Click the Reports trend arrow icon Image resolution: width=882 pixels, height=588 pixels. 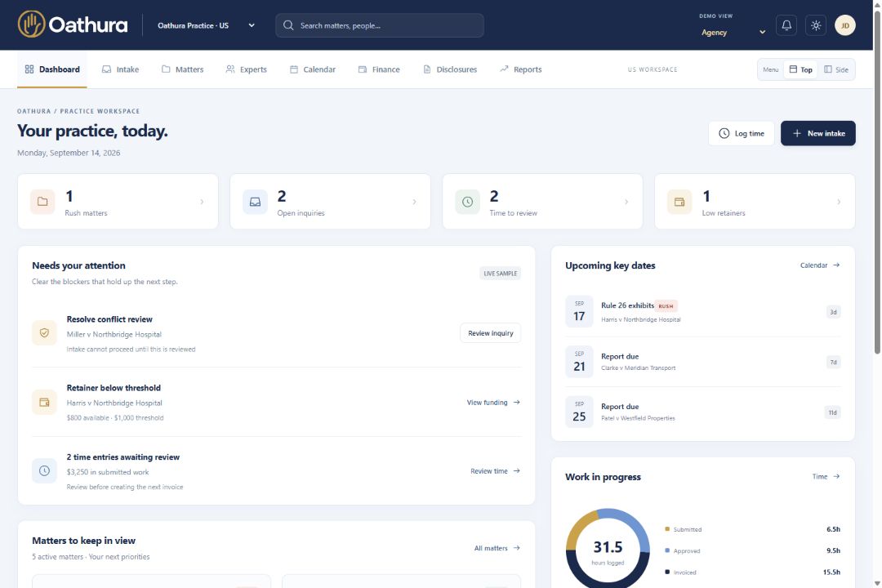pyautogui.click(x=504, y=69)
